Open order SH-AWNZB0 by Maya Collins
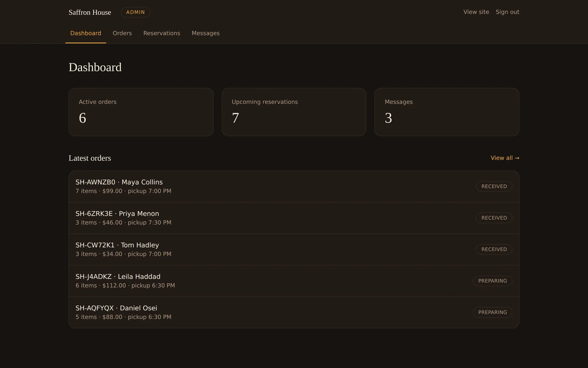Viewport: 588px width, 368px height. (x=294, y=186)
